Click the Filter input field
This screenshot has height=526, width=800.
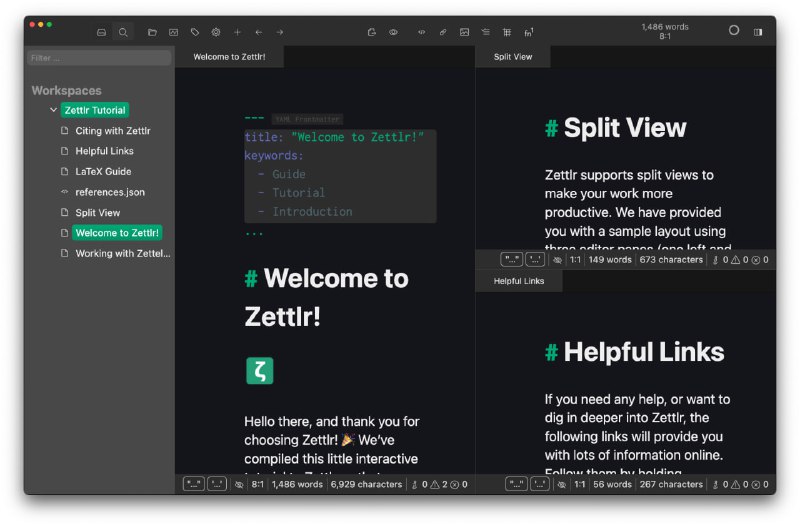tap(99, 58)
